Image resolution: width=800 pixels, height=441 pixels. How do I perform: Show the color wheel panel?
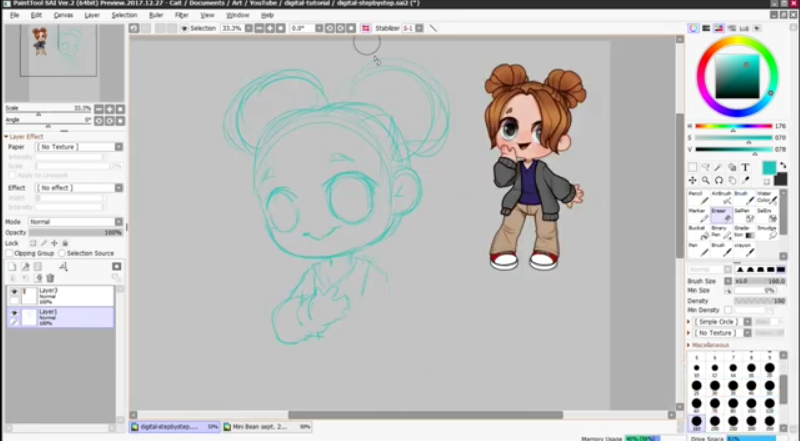click(x=693, y=29)
